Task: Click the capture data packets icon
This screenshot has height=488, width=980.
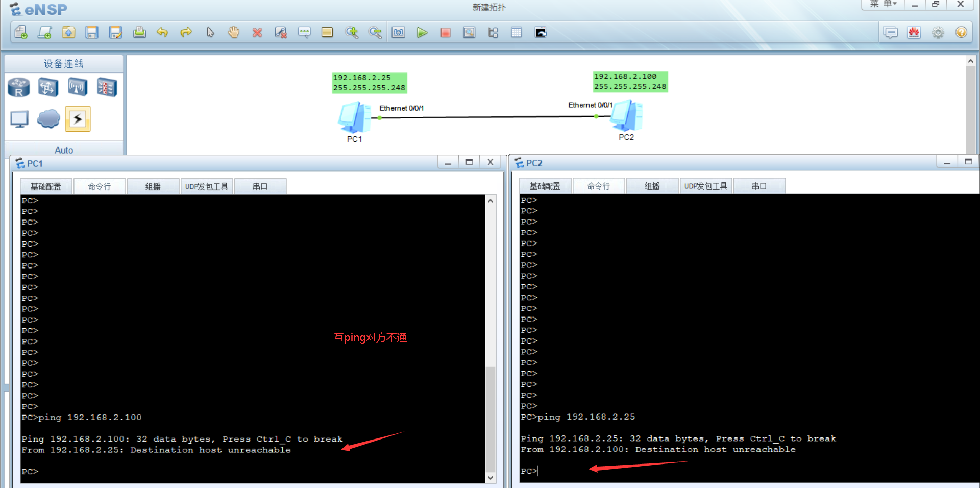Action: 469,33
